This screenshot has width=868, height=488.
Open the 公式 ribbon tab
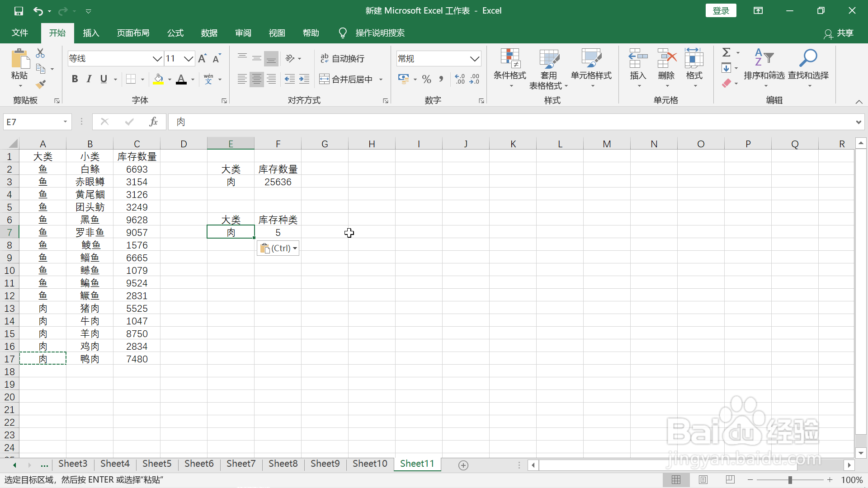click(x=175, y=33)
